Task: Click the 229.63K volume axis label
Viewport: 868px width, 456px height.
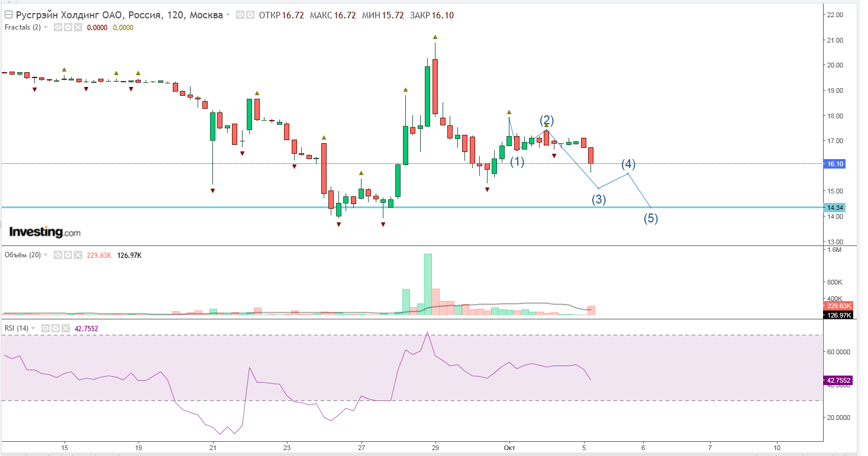Action: point(838,306)
